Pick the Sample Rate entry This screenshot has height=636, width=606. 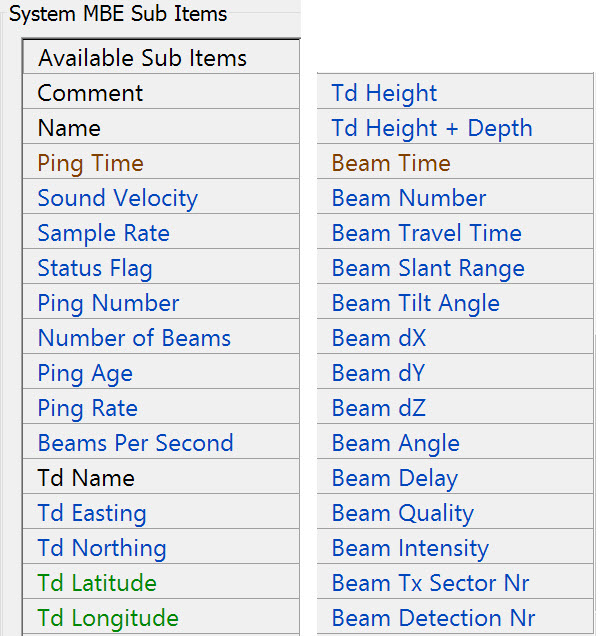[x=104, y=233]
